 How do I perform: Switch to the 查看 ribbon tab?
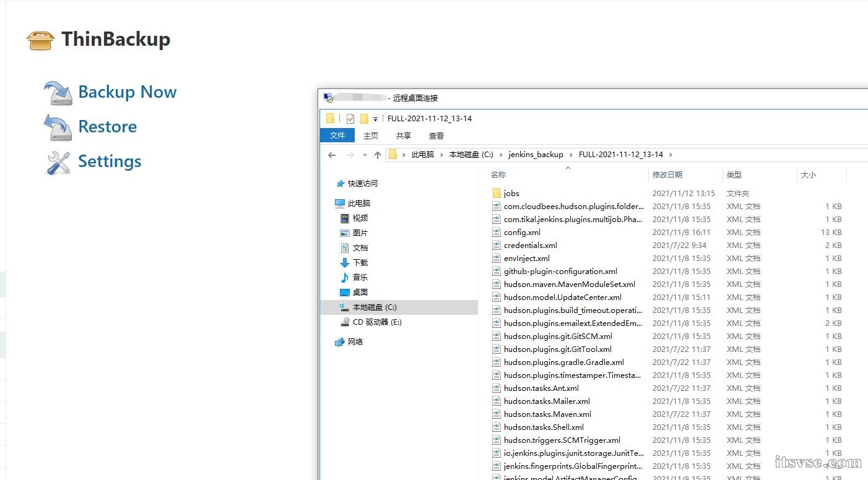point(436,136)
